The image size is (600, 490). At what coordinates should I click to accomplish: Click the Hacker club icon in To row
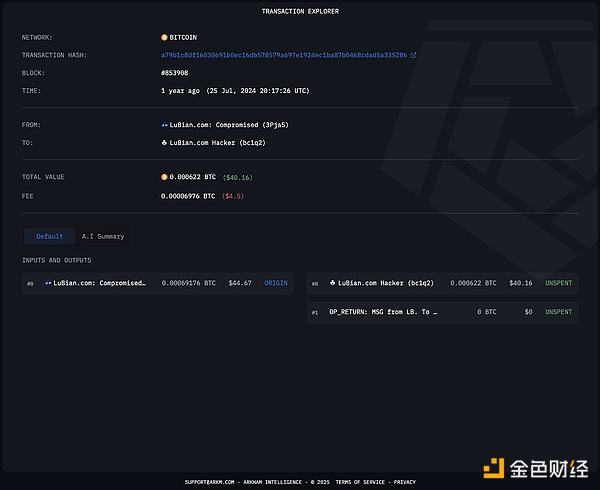click(165, 143)
